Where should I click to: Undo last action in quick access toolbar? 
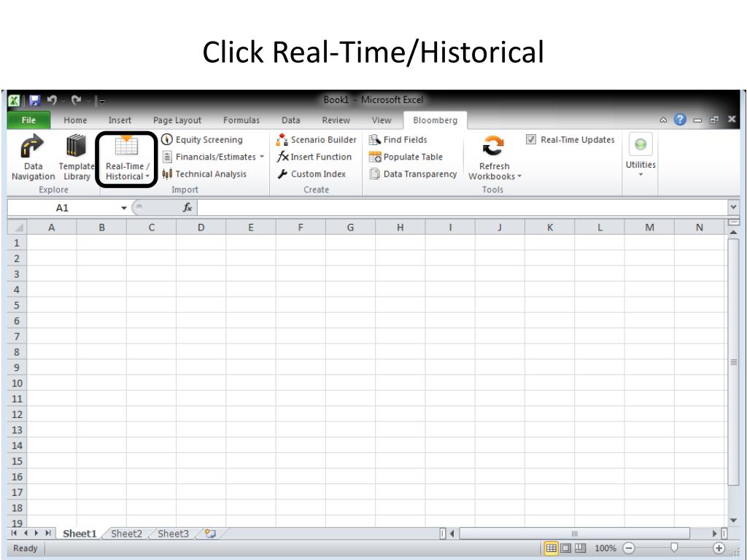tap(52, 101)
